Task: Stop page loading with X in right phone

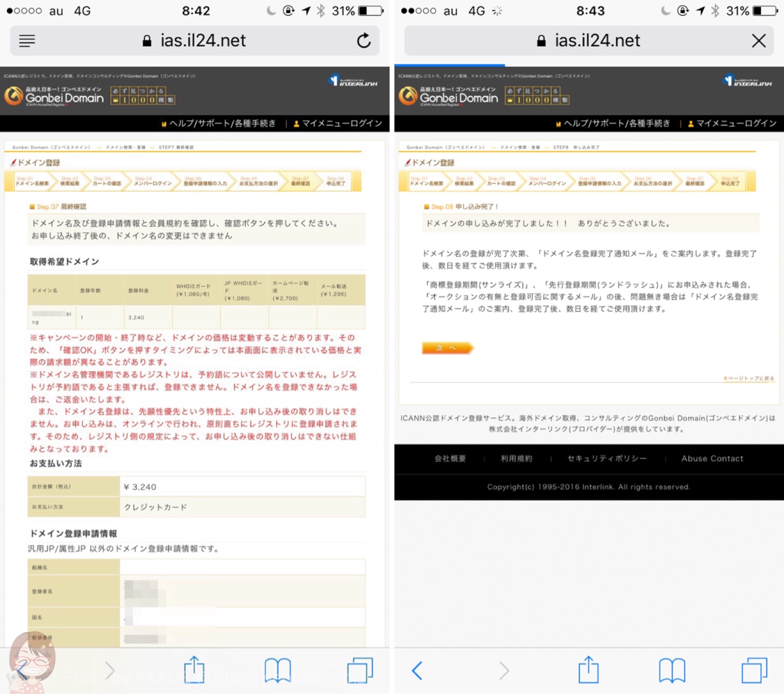Action: [758, 41]
